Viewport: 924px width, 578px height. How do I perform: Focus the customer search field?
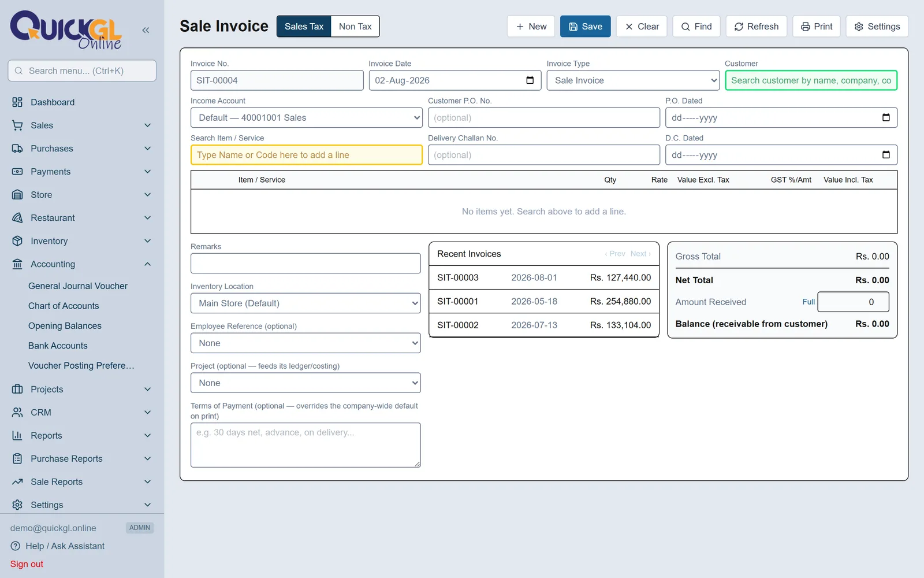[811, 80]
